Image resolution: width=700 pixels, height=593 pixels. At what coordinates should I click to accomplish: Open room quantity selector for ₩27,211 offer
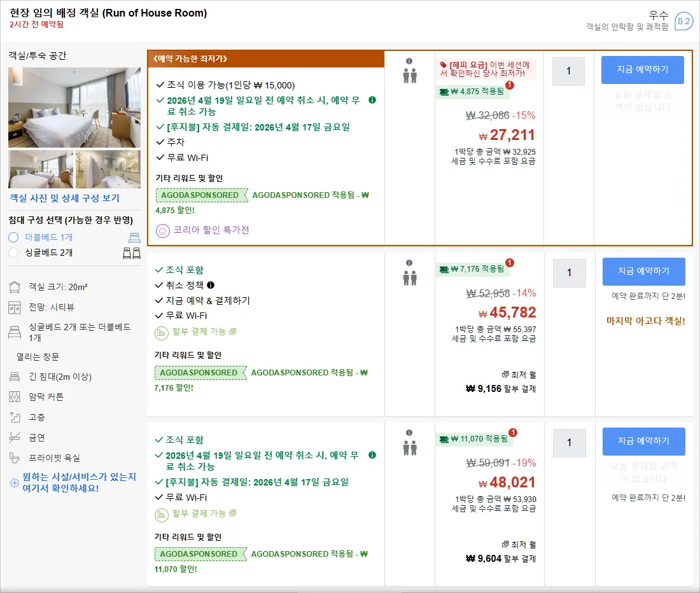[x=568, y=71]
